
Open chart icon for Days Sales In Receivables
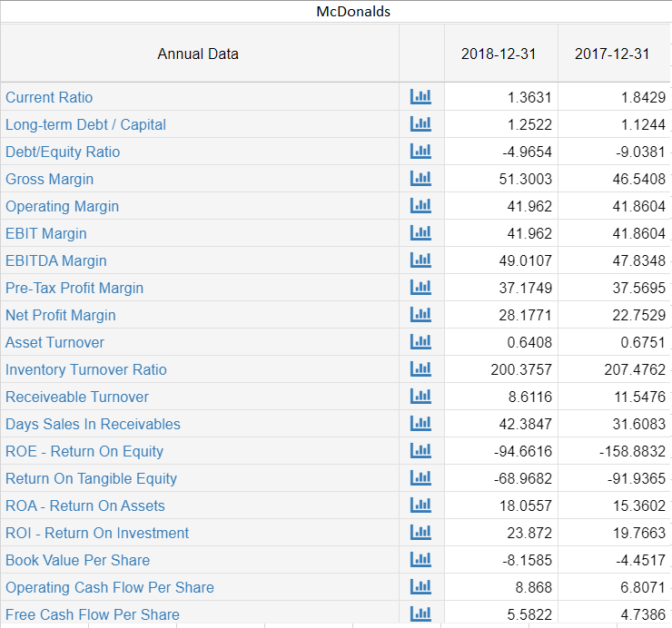(420, 423)
